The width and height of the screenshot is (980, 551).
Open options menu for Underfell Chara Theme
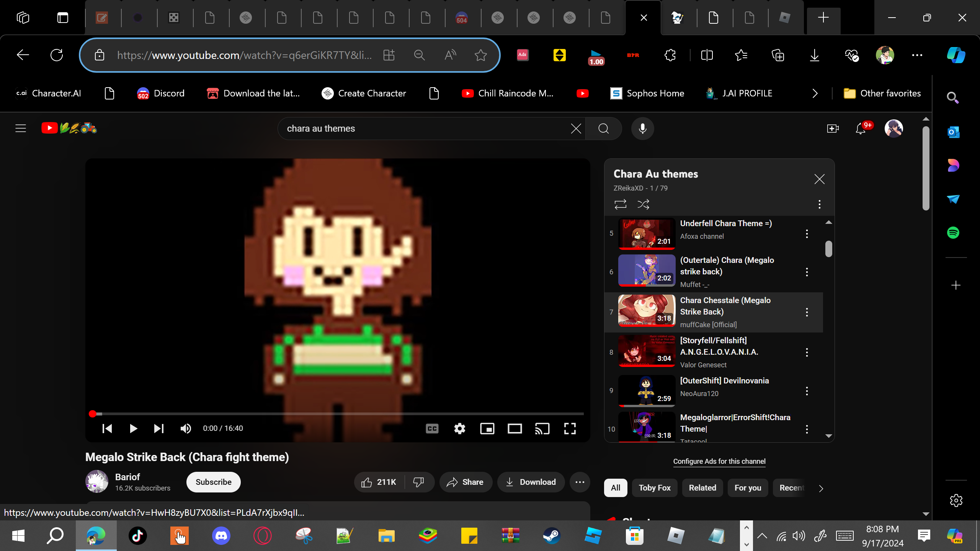coord(807,234)
